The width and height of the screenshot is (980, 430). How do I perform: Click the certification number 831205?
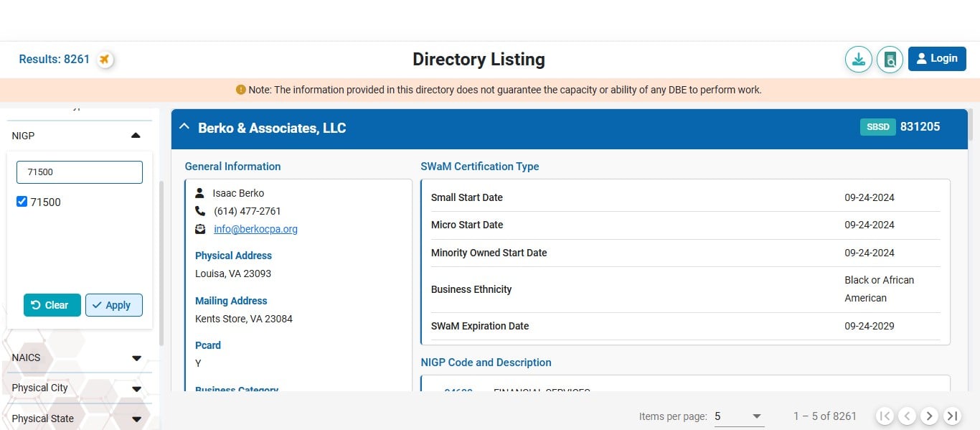920,127
